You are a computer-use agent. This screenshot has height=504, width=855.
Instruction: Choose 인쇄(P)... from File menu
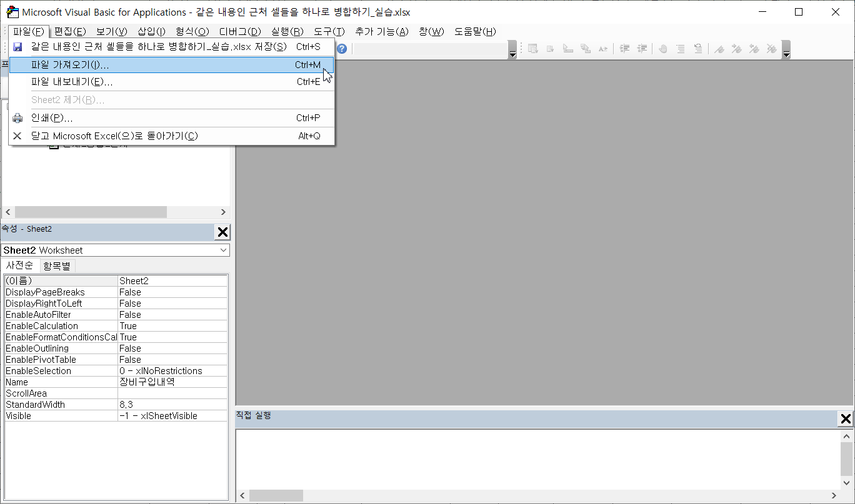pos(171,118)
